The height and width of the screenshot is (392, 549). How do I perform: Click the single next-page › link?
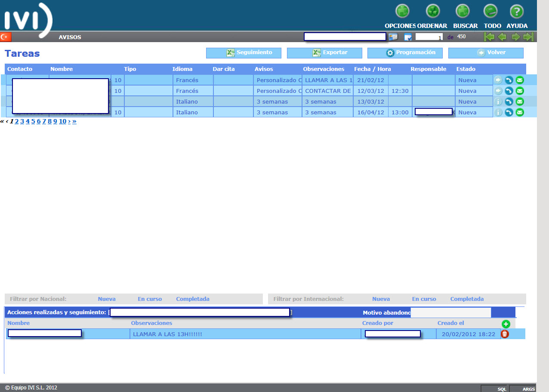[69, 121]
